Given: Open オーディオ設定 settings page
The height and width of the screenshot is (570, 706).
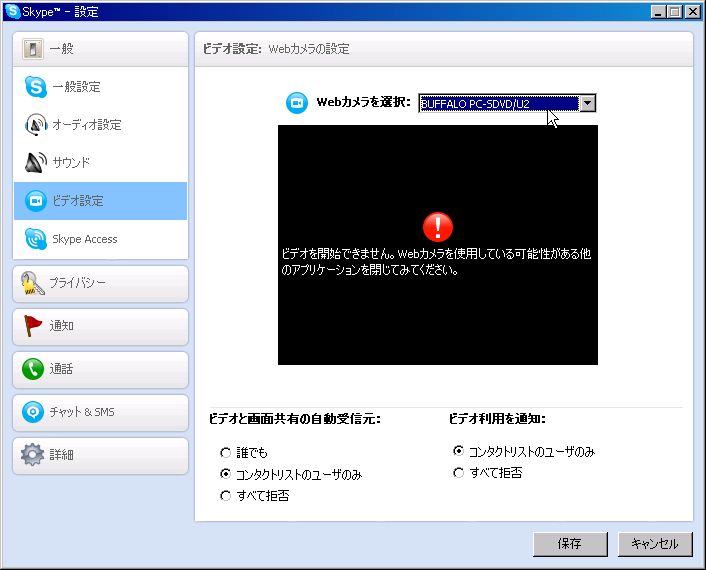Looking at the screenshot, I should 100,125.
